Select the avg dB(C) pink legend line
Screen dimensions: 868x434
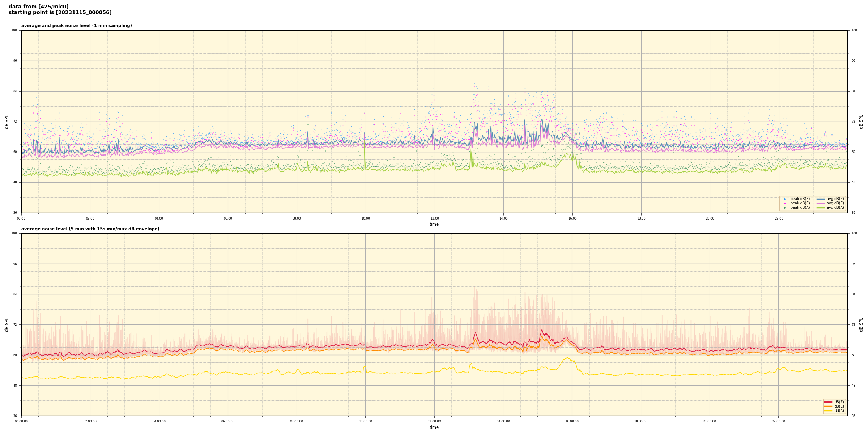820,203
